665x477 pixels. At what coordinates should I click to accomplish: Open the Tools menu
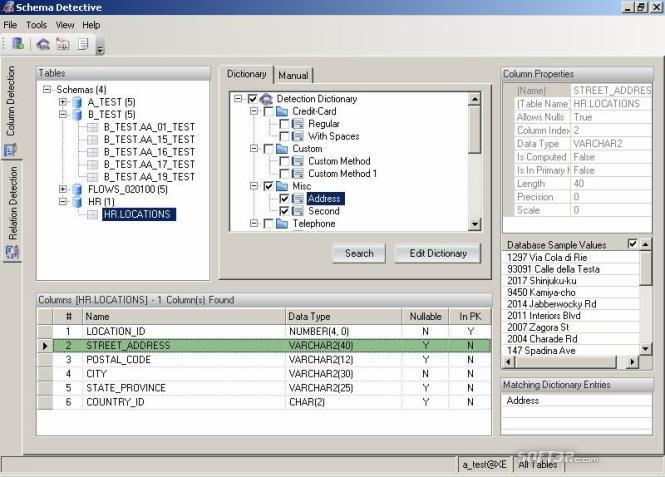[36, 25]
